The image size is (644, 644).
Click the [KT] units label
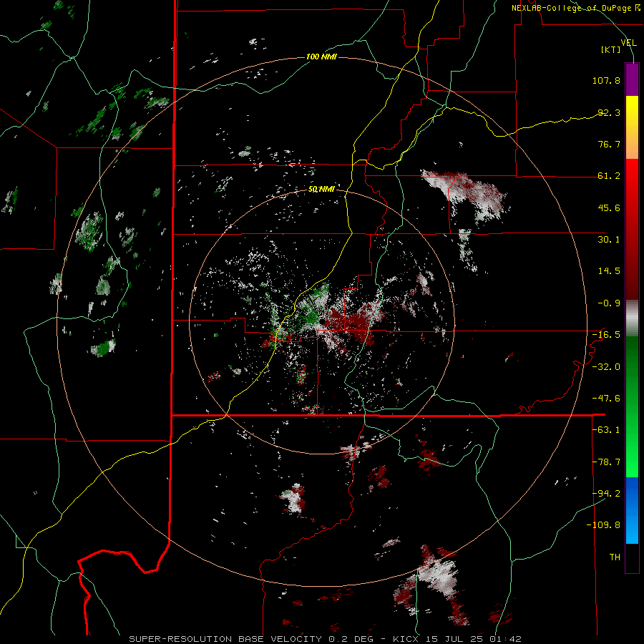(x=610, y=49)
